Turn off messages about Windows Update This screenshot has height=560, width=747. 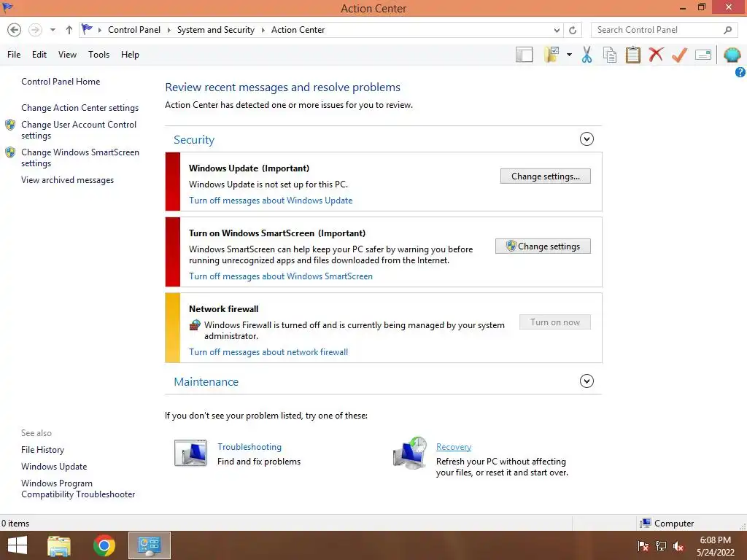tap(271, 201)
